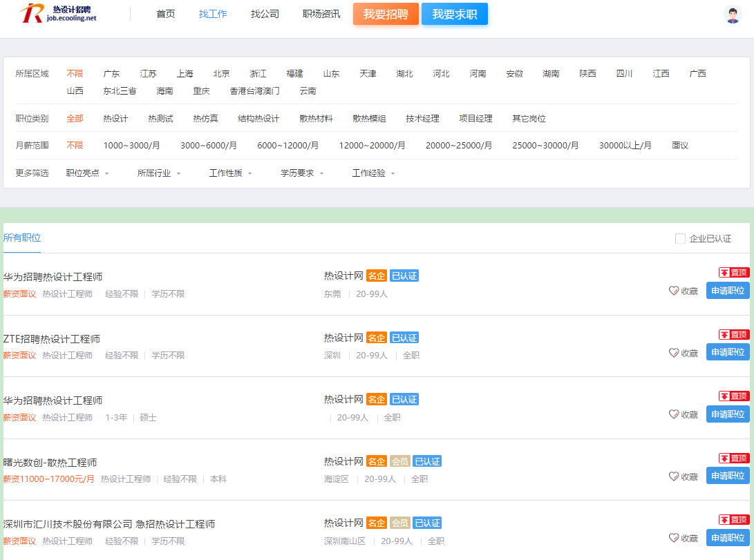Go to 找公司 in top navigation
This screenshot has height=560, width=754.
point(265,14)
